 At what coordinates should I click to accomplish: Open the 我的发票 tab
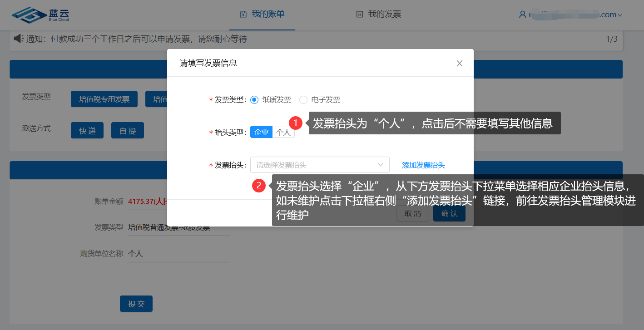pyautogui.click(x=384, y=15)
